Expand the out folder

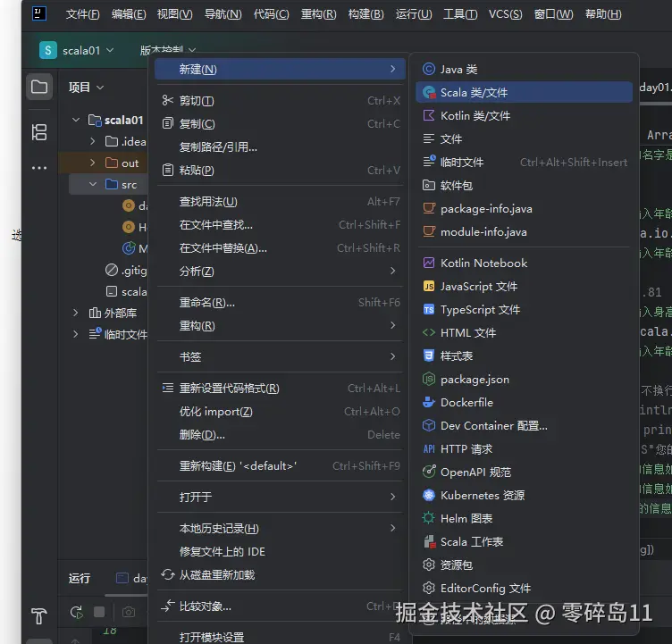pos(93,163)
